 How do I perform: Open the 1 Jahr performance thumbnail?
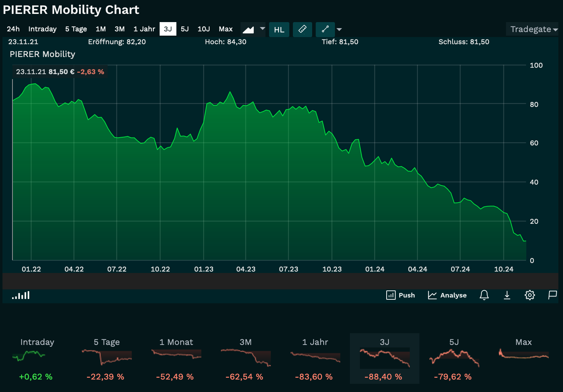tap(315, 359)
